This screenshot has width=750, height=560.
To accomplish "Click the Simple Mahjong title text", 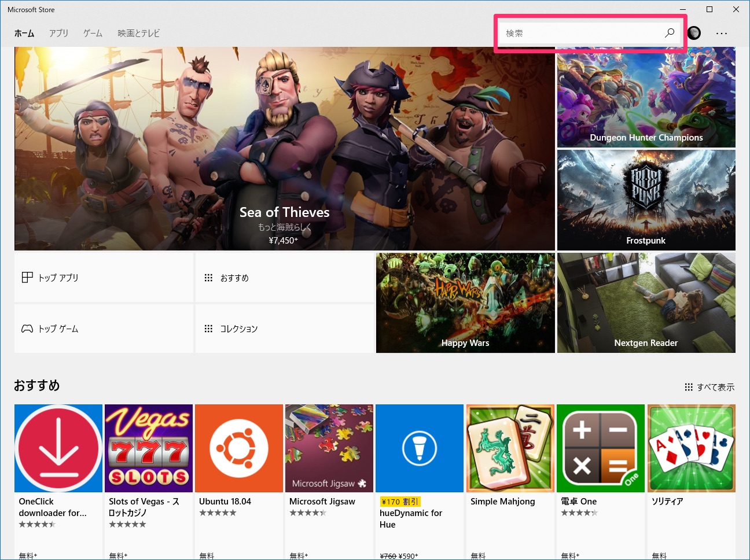I will pos(503,502).
